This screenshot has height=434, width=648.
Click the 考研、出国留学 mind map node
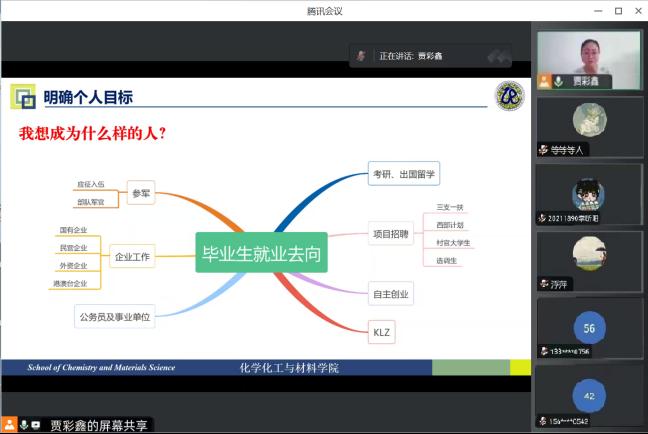403,173
